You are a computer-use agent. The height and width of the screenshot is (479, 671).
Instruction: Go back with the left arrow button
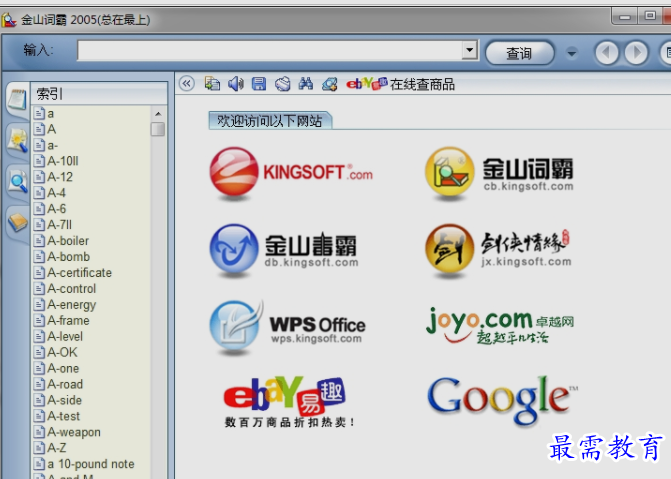(x=607, y=53)
